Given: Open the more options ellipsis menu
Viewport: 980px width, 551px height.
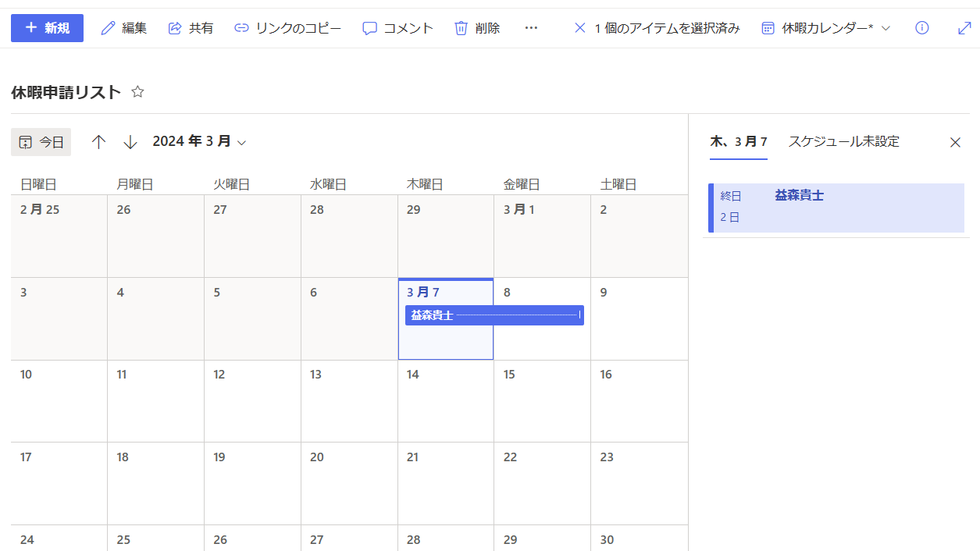Looking at the screenshot, I should tap(531, 28).
